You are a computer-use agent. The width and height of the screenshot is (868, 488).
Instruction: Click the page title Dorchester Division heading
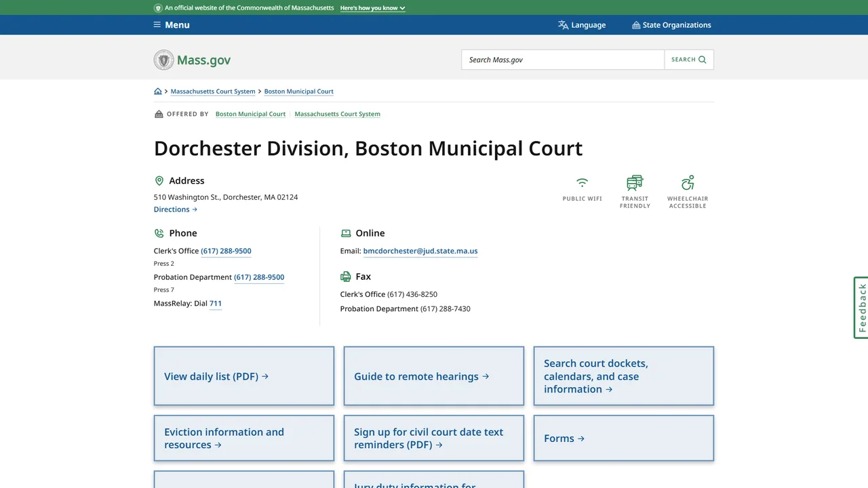[x=368, y=148]
